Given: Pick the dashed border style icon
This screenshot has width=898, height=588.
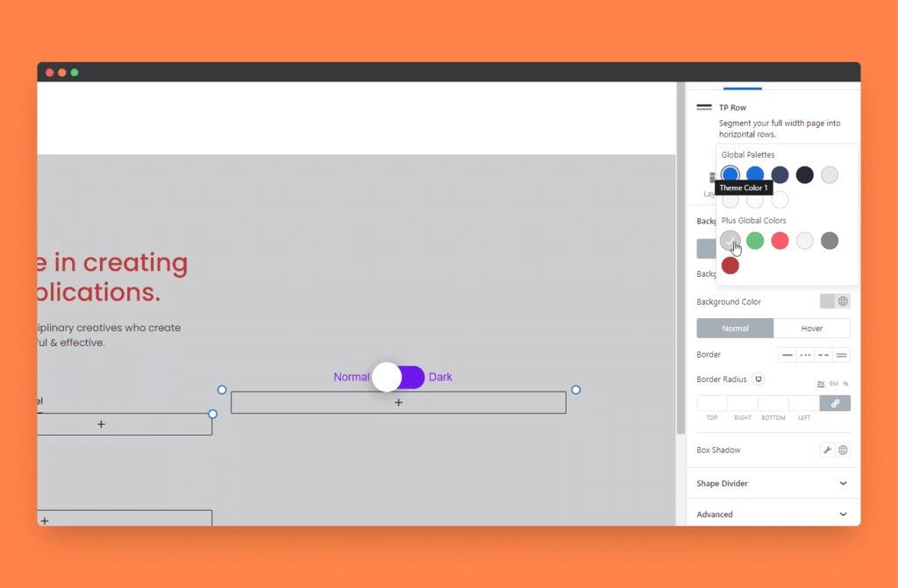Looking at the screenshot, I should coord(823,355).
